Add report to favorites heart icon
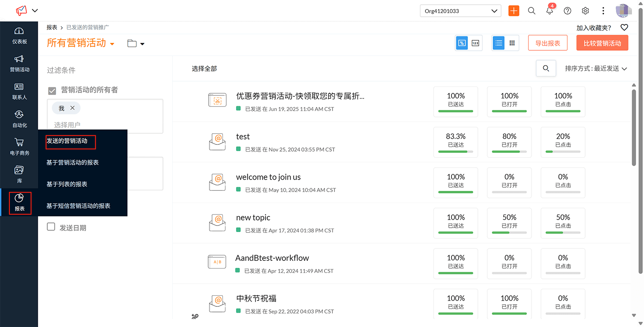 (624, 28)
